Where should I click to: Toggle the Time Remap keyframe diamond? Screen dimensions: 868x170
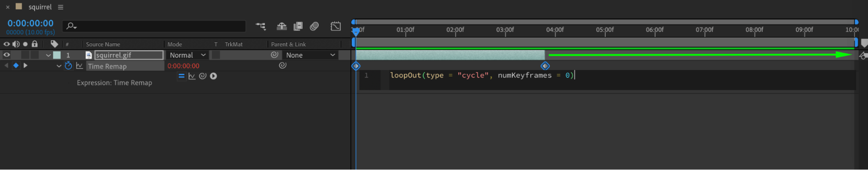pyautogui.click(x=16, y=66)
